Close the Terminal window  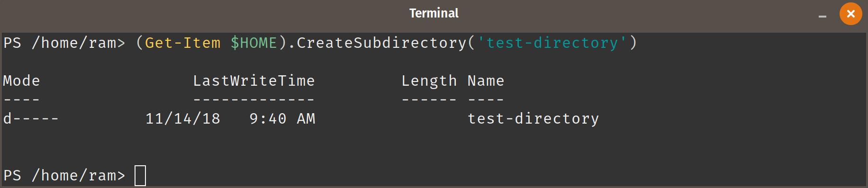pyautogui.click(x=850, y=14)
